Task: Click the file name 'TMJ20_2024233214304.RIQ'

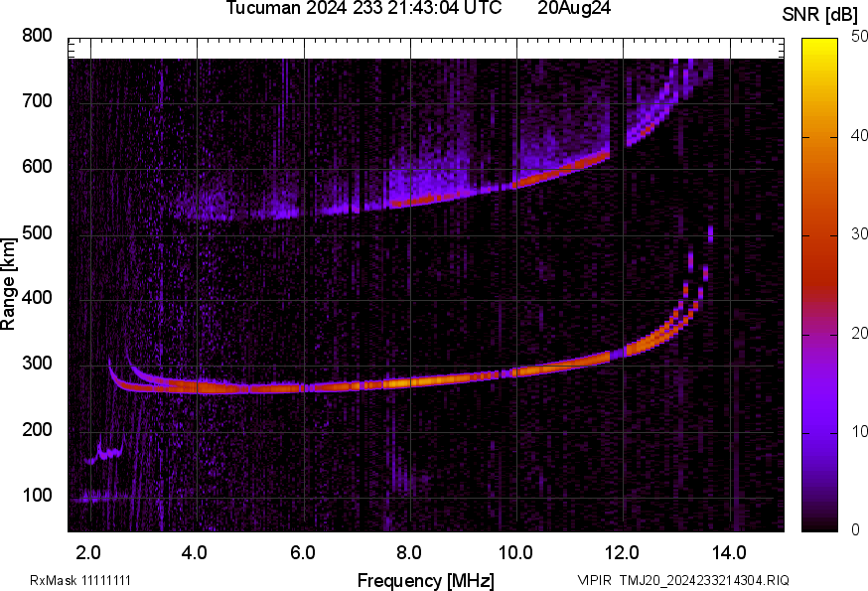Action: tap(704, 580)
